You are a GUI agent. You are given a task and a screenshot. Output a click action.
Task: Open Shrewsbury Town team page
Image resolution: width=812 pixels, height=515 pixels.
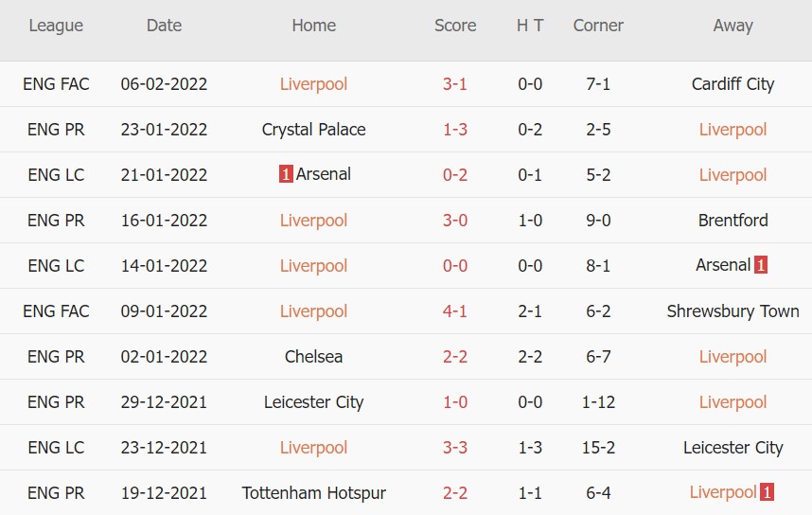click(733, 311)
